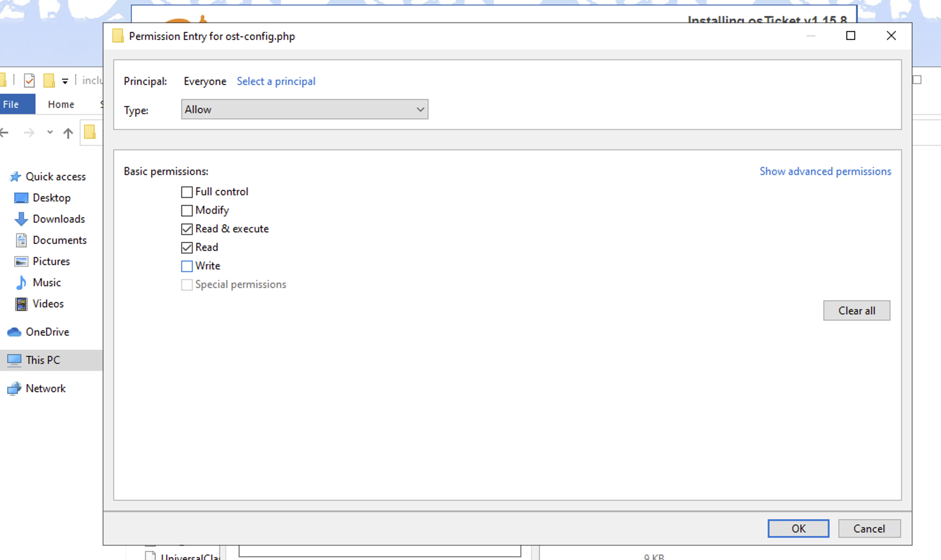Enable the Full control checkbox

187,192
